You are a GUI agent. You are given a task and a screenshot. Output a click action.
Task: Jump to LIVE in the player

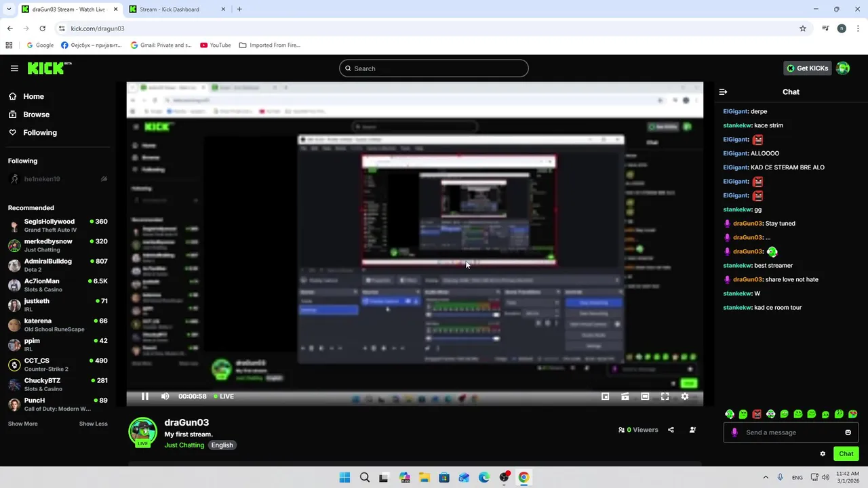tap(224, 396)
